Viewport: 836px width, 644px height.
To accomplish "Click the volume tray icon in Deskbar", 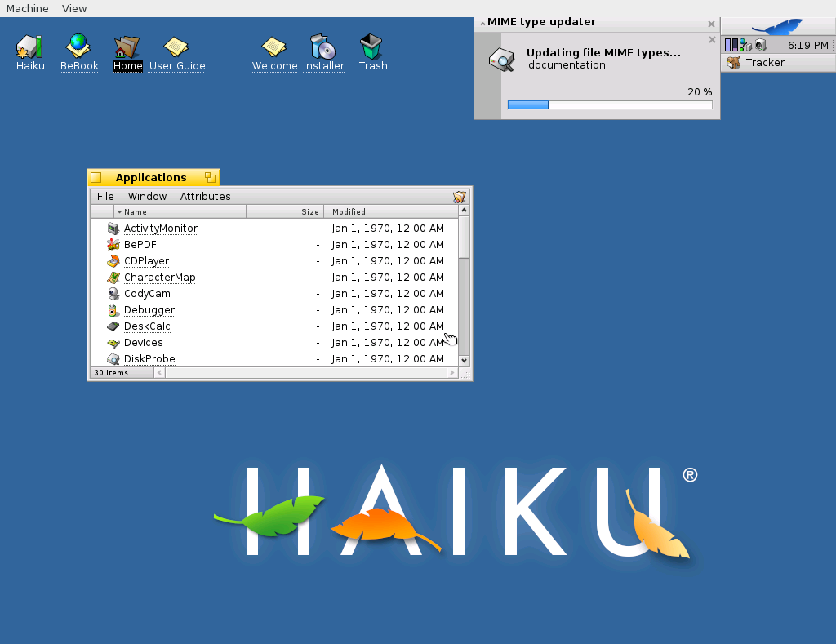I will coord(761,46).
